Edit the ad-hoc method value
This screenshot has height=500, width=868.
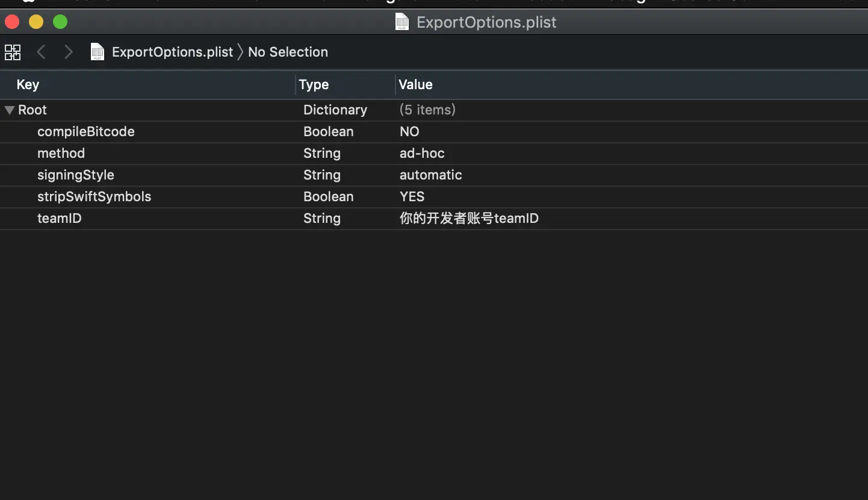(422, 154)
